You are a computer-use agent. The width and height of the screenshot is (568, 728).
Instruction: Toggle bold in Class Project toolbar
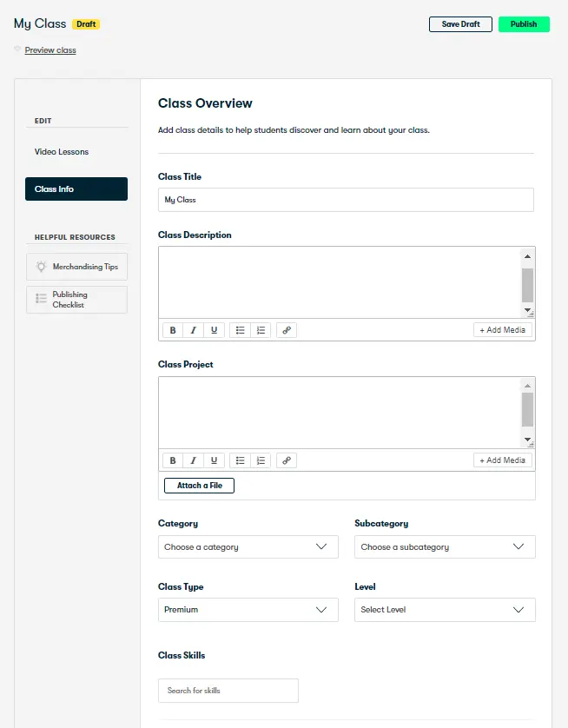[173, 460]
